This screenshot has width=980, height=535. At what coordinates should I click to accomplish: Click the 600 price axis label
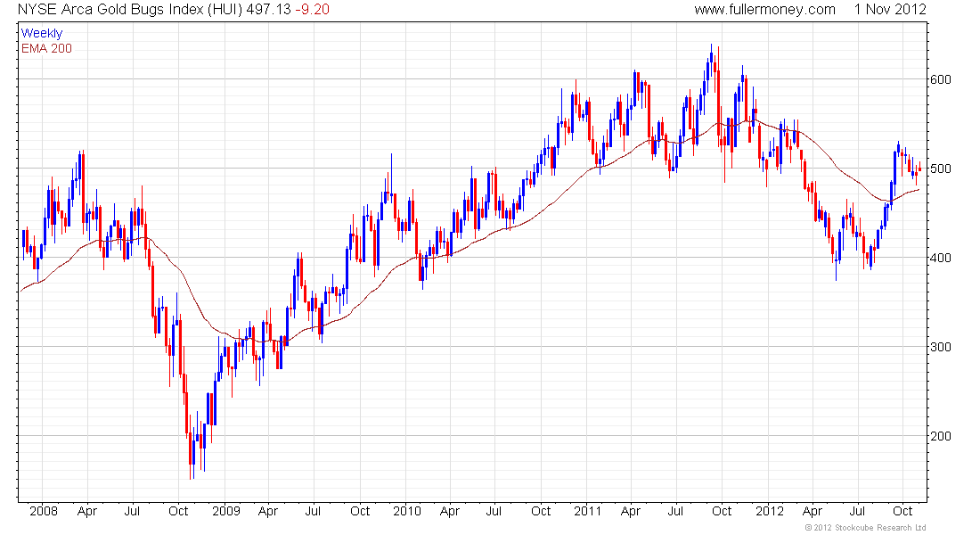[941, 79]
